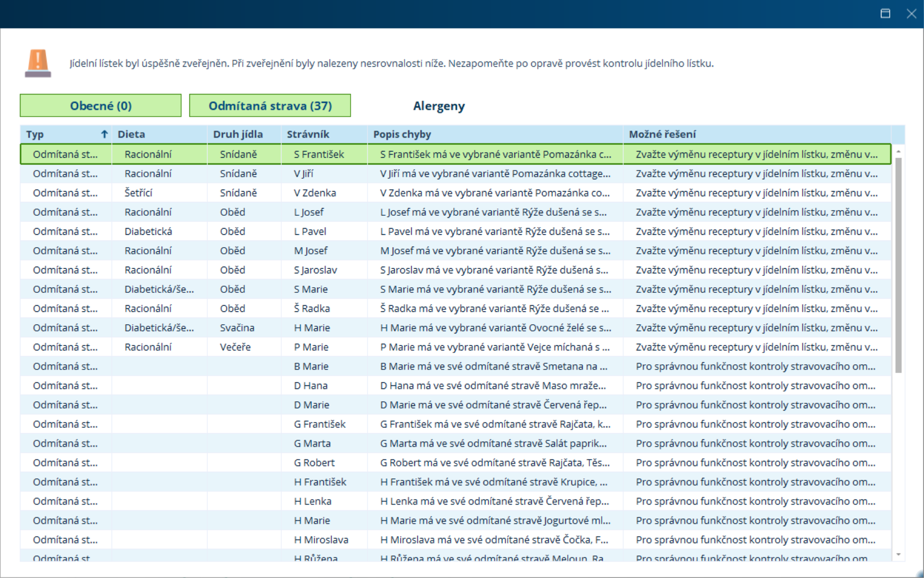924x578 pixels.
Task: Click description 'H Marie má ve vybrané variantě Ovocné želé'
Action: pos(495,328)
